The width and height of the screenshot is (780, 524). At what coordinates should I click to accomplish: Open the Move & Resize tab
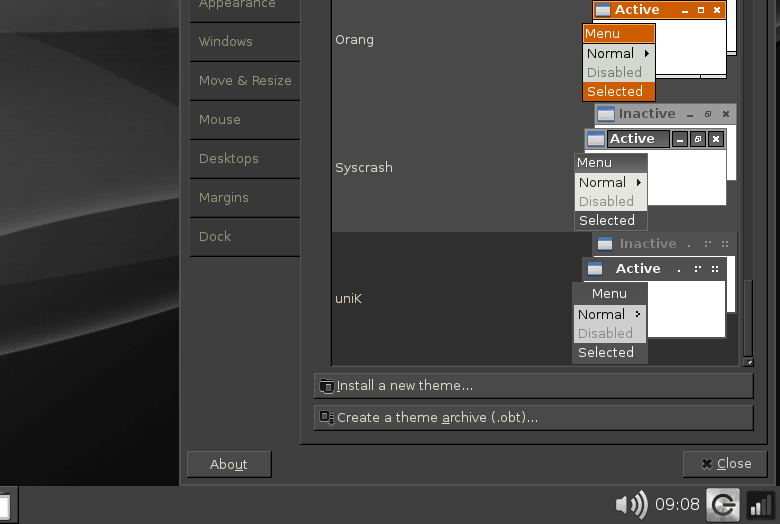pos(245,81)
